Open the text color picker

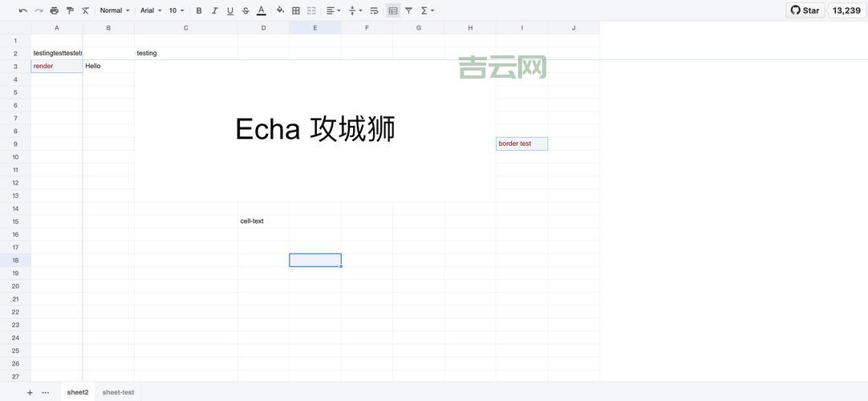(262, 10)
